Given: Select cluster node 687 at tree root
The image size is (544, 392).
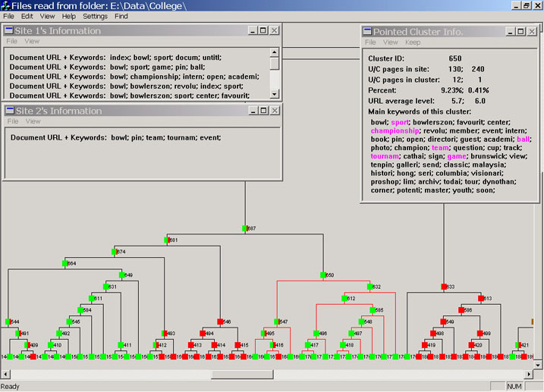Looking at the screenshot, I should click(x=244, y=228).
